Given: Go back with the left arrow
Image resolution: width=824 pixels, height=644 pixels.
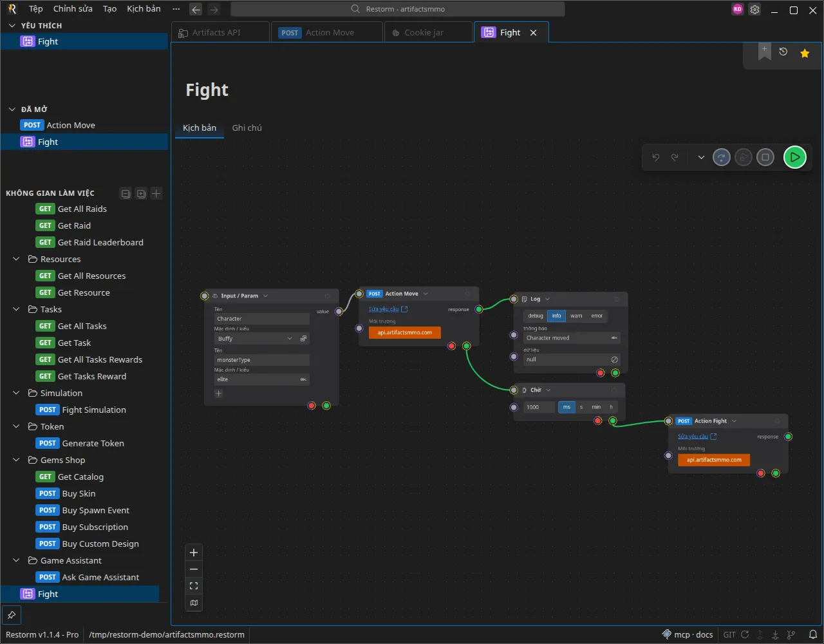Looking at the screenshot, I should (x=196, y=10).
